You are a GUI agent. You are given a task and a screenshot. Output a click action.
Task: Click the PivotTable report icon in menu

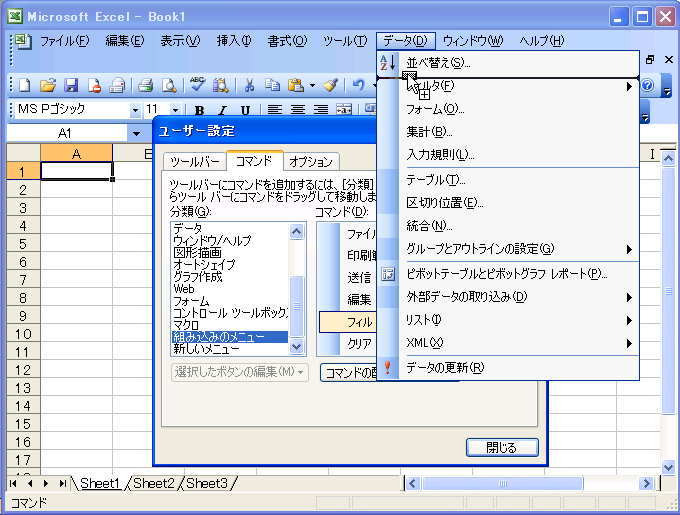coord(388,274)
